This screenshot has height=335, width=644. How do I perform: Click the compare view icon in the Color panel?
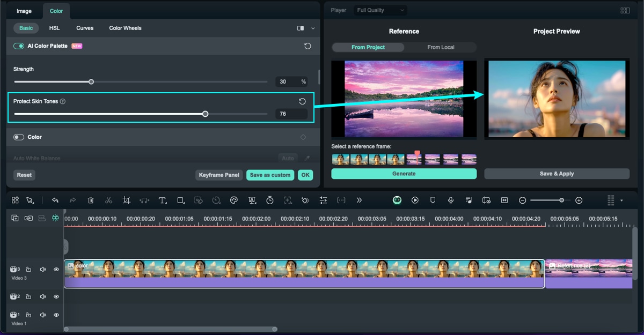[301, 28]
